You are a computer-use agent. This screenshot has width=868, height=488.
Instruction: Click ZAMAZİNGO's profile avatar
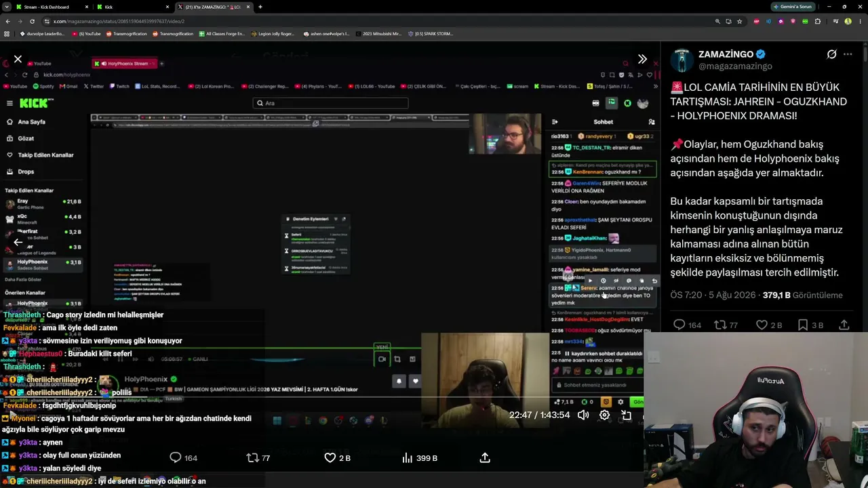[x=682, y=60]
